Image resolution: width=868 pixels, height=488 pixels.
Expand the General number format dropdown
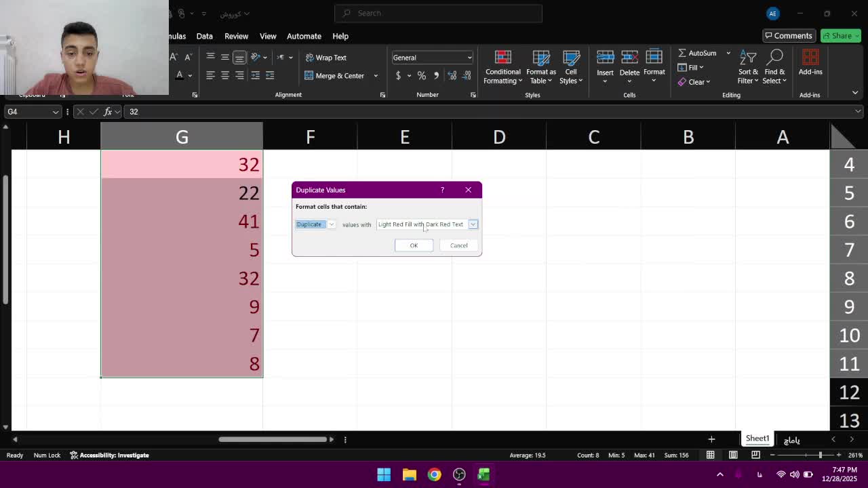click(469, 58)
